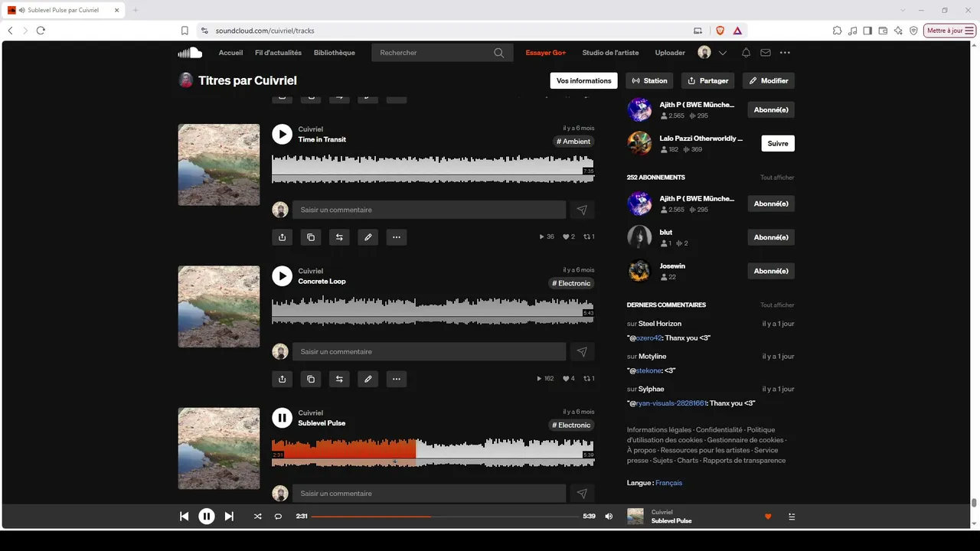Copy the link for Time in Transit
Screen dimensions: 980x551
(x=311, y=237)
